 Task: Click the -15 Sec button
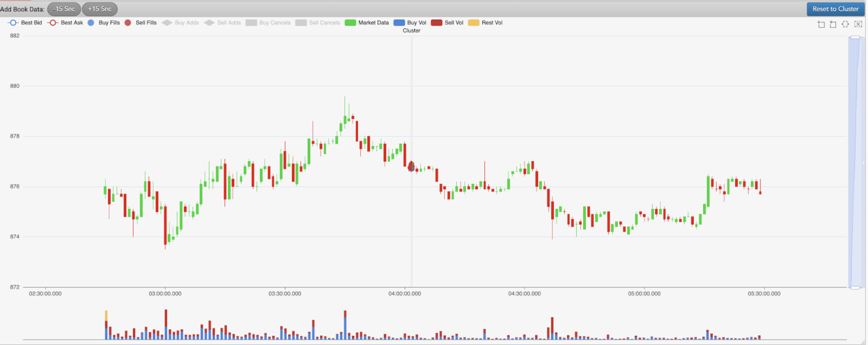click(64, 9)
